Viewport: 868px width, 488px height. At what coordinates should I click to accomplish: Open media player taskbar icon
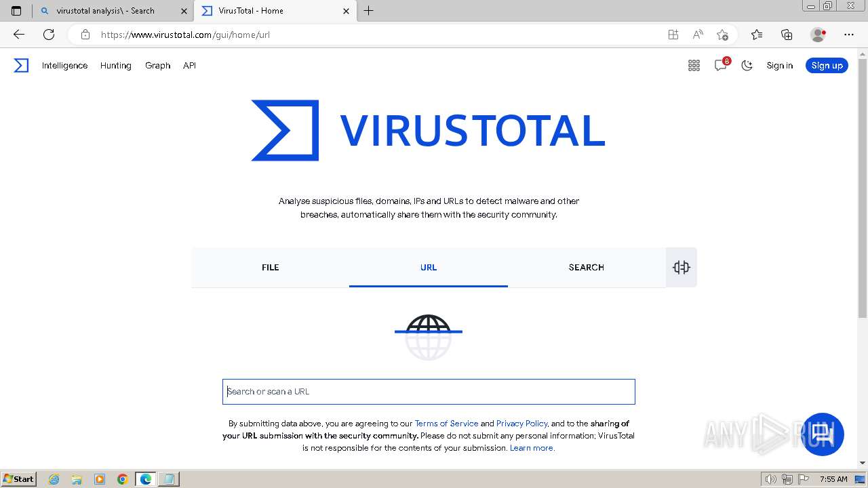100,479
